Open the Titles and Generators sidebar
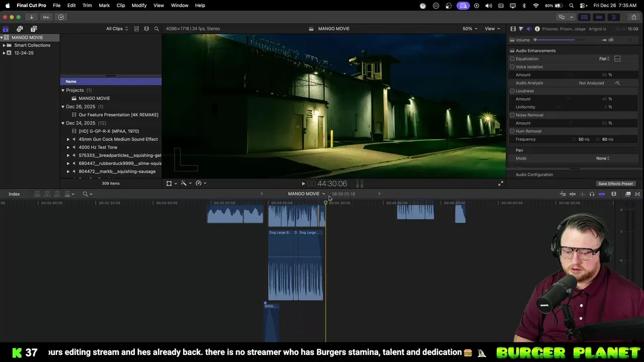Viewport: 644px width, 362px height. [34, 29]
